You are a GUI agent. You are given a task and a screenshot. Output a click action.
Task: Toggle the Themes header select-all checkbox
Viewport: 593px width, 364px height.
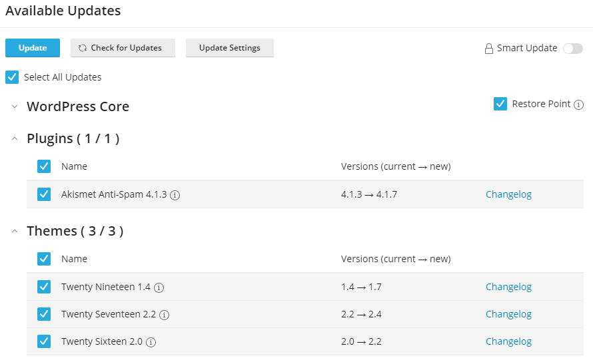(x=44, y=259)
